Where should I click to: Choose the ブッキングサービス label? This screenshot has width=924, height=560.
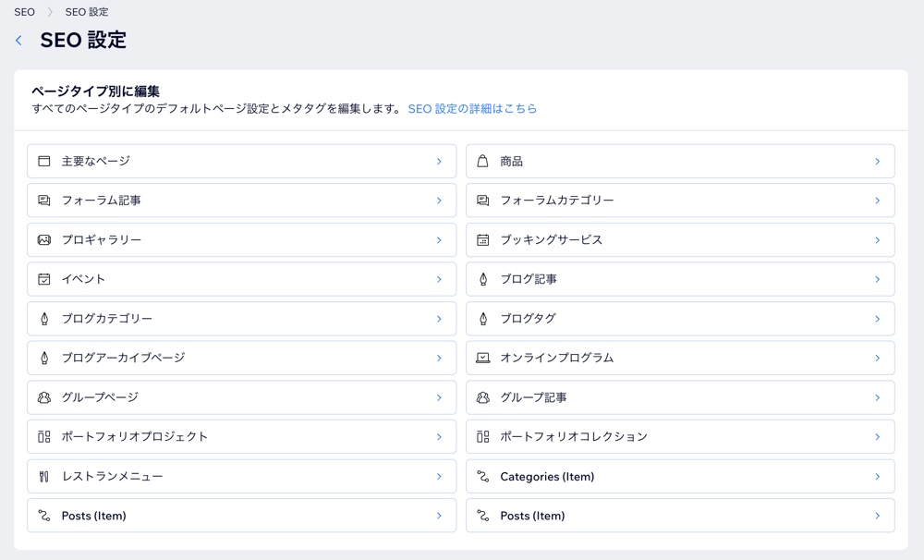coord(551,240)
